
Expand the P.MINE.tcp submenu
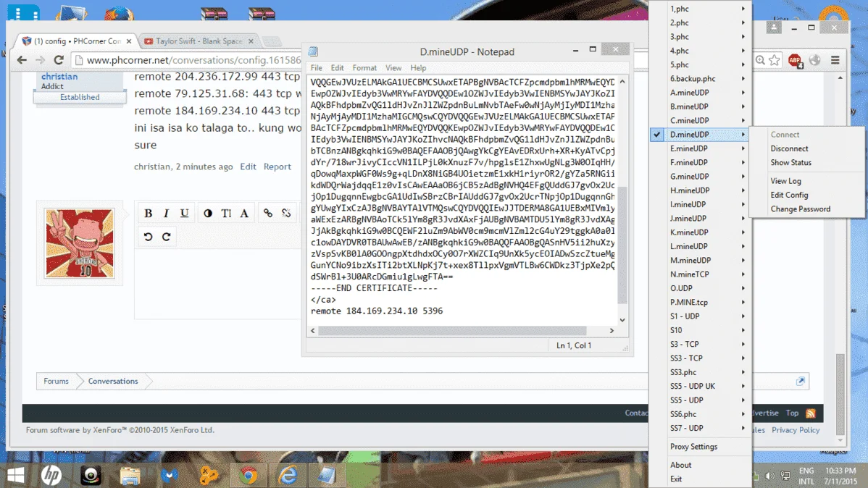[700, 302]
